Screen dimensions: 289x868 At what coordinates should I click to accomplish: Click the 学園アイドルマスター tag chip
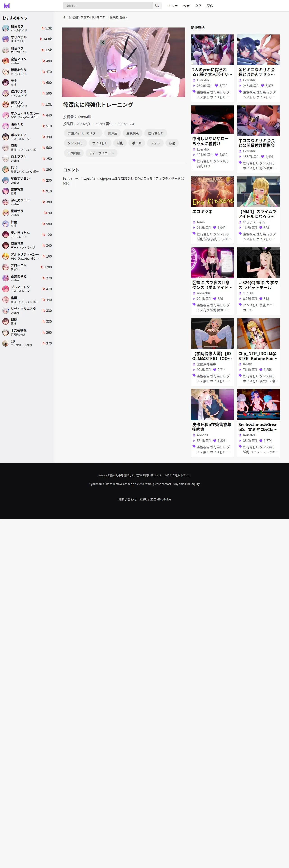coord(83,133)
